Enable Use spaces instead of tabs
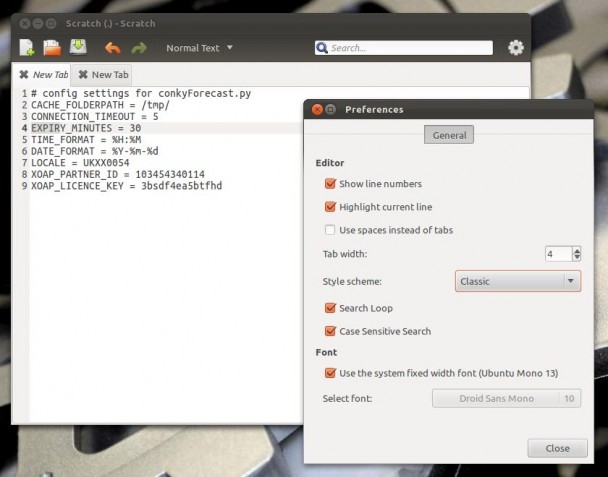 click(330, 230)
